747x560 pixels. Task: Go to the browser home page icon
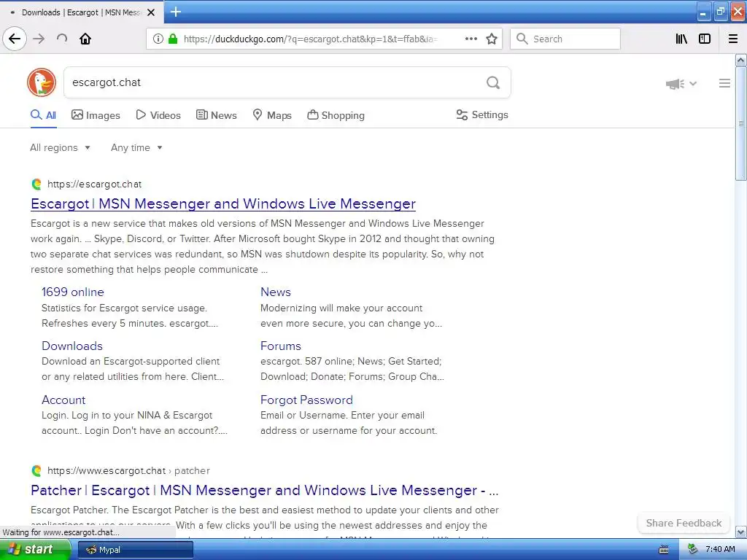pyautogui.click(x=85, y=39)
